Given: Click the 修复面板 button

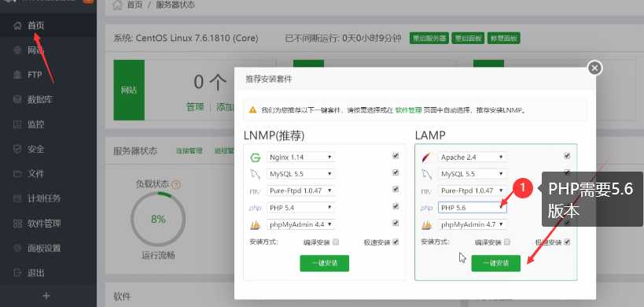Looking at the screenshot, I should point(504,39).
